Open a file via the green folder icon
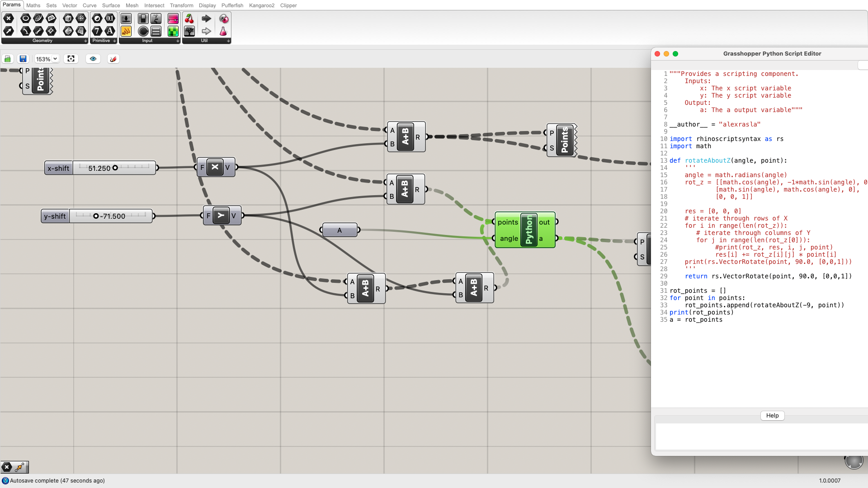Screen dimensions: 868x488 click(8, 59)
